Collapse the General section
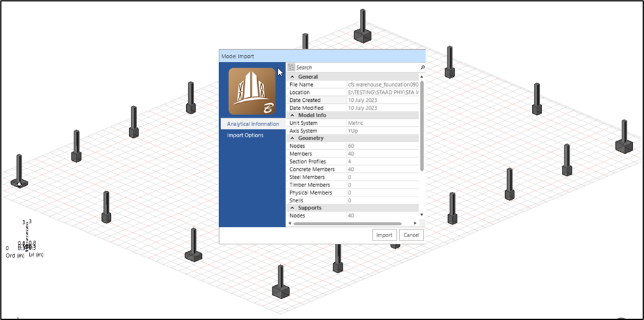Image resolution: width=644 pixels, height=320 pixels. pyautogui.click(x=293, y=77)
